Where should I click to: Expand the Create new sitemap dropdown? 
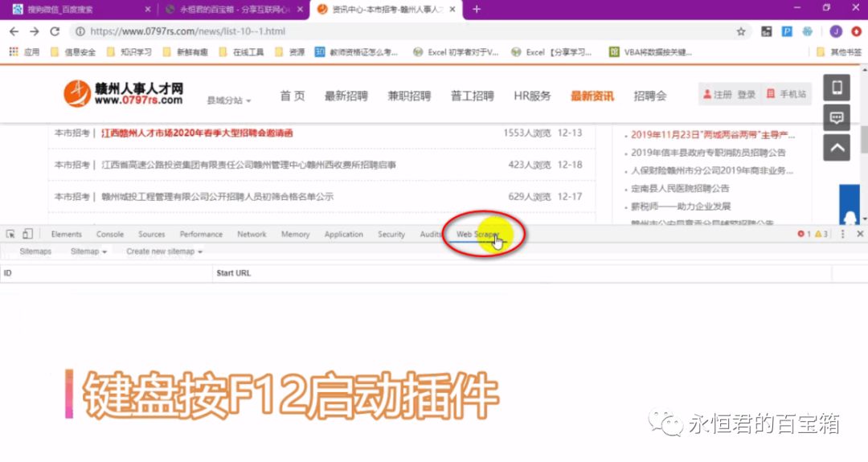(164, 251)
